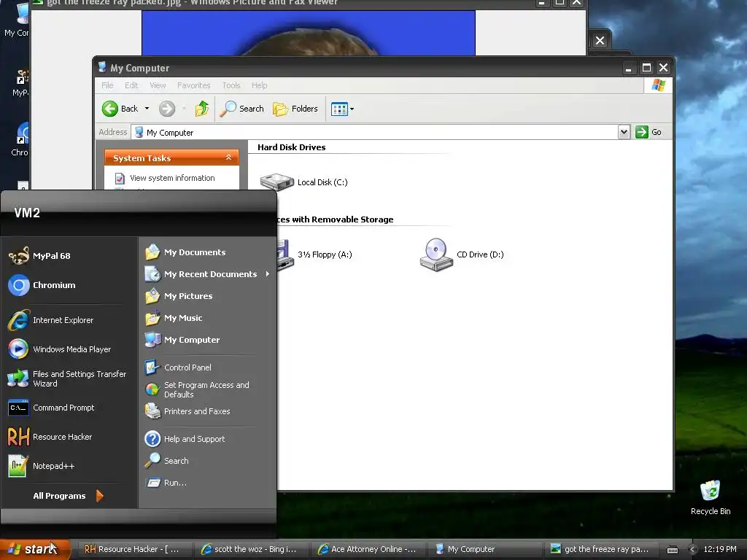Click the My Computer address field
Viewport: 747px width, 560px height.
coord(374,133)
